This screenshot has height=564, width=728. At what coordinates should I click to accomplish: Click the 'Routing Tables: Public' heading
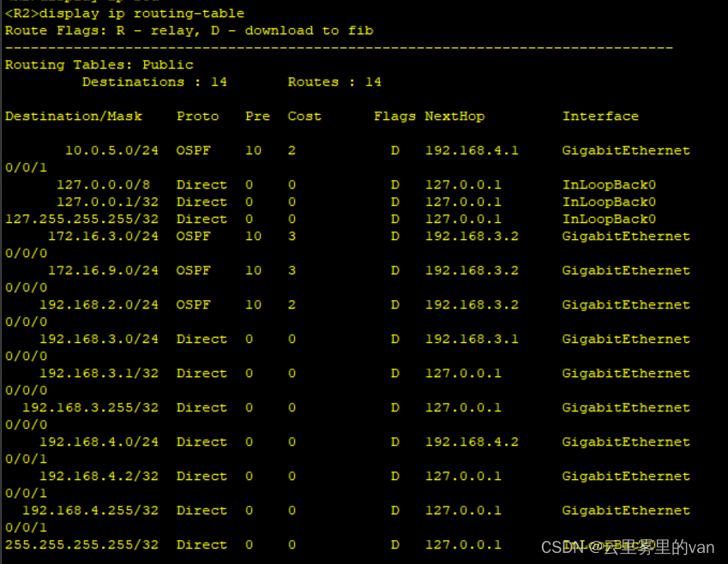click(99, 64)
